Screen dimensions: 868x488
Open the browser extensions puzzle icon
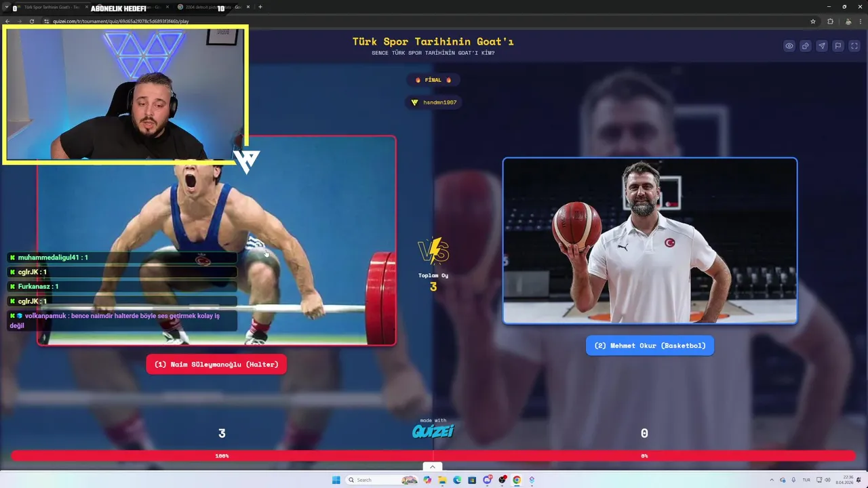[x=830, y=21]
